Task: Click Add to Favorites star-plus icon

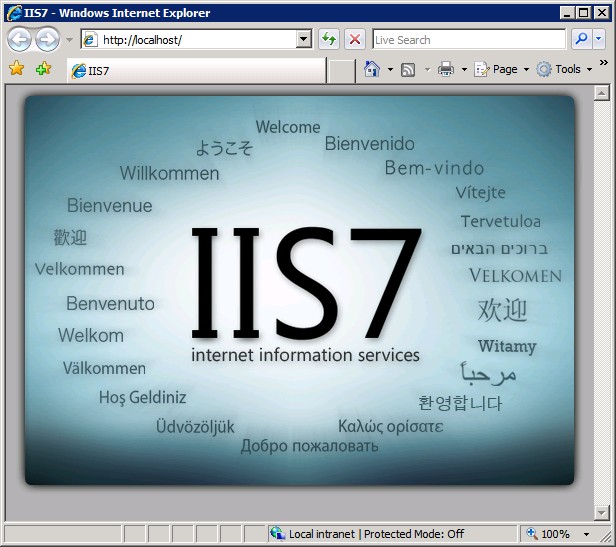Action: click(x=43, y=68)
